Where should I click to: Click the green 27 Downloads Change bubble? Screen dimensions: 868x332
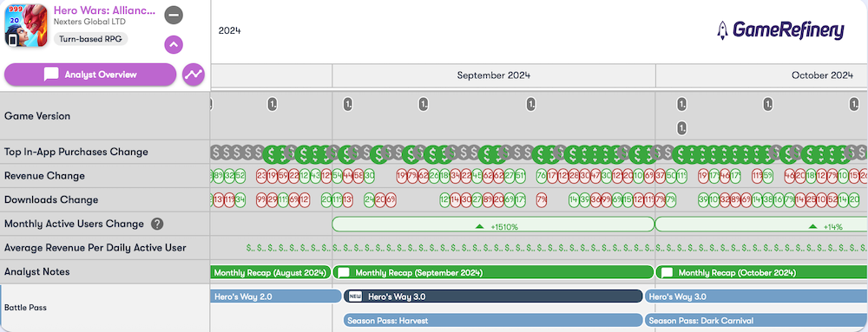coord(477,200)
